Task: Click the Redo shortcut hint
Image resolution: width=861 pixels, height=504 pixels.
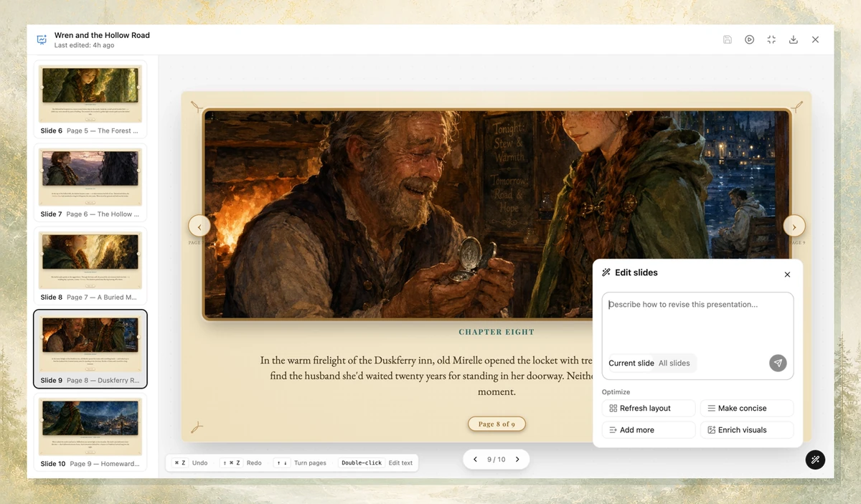Action: (x=241, y=463)
